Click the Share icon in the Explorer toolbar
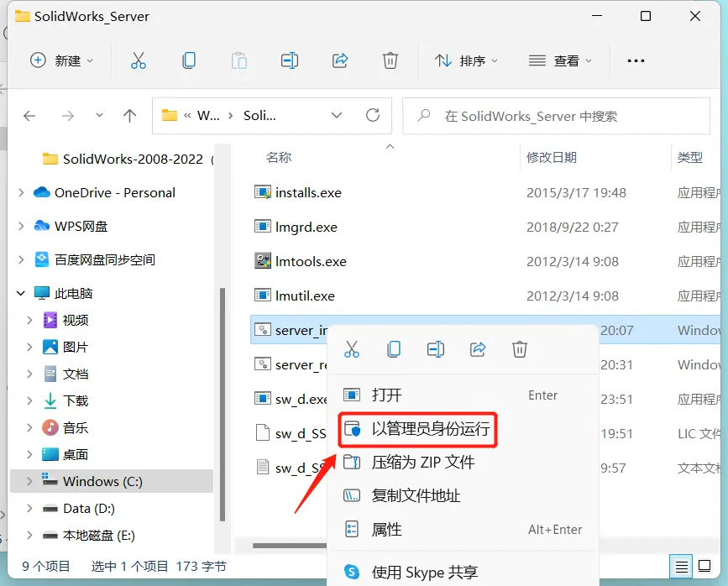728x586 pixels. click(x=340, y=60)
